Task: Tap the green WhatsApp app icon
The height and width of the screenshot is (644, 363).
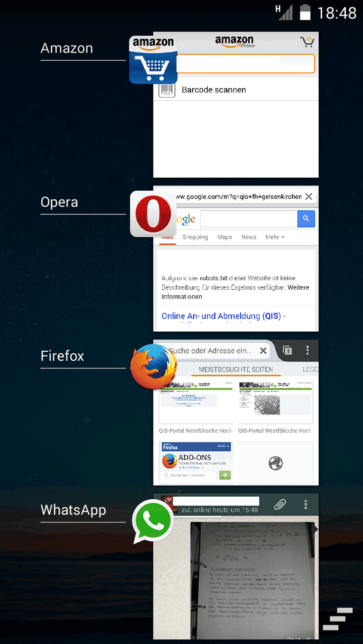Action: pyautogui.click(x=153, y=522)
